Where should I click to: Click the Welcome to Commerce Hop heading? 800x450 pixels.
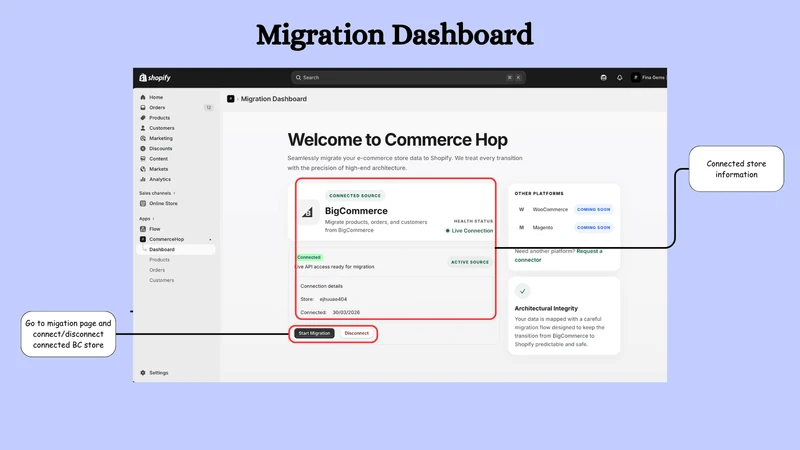pyautogui.click(x=397, y=140)
